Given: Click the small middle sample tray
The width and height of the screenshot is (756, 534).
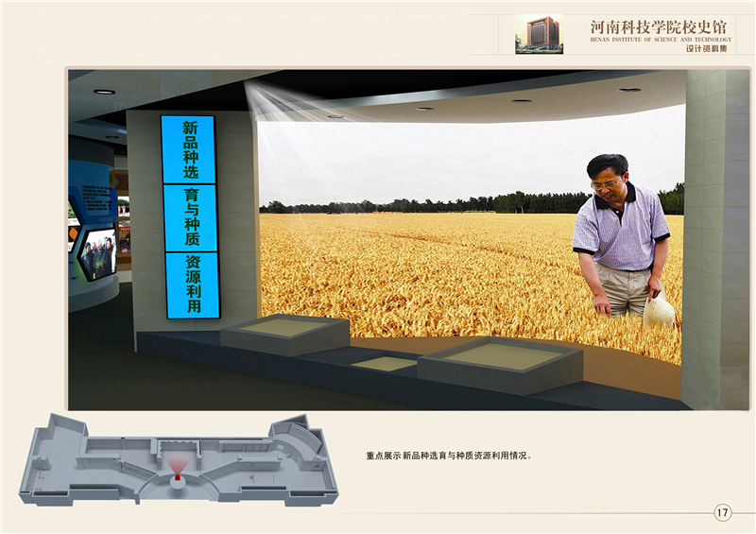Looking at the screenshot, I should (384, 363).
